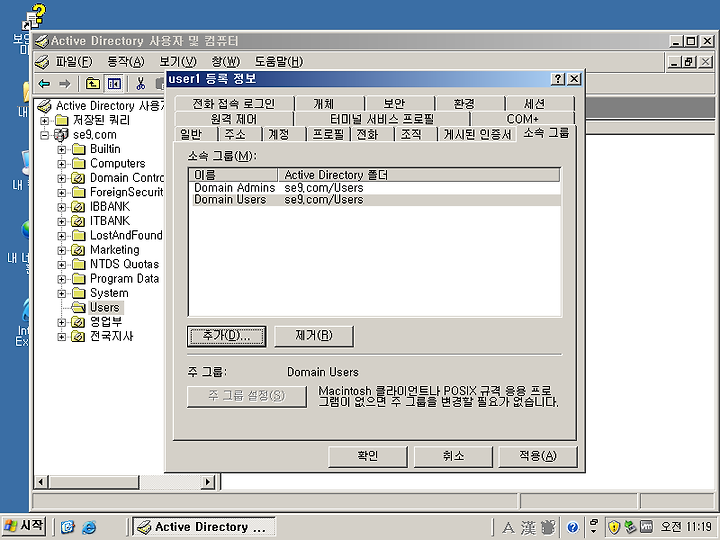
Task: Click the 추가(D)... button
Action: point(226,336)
